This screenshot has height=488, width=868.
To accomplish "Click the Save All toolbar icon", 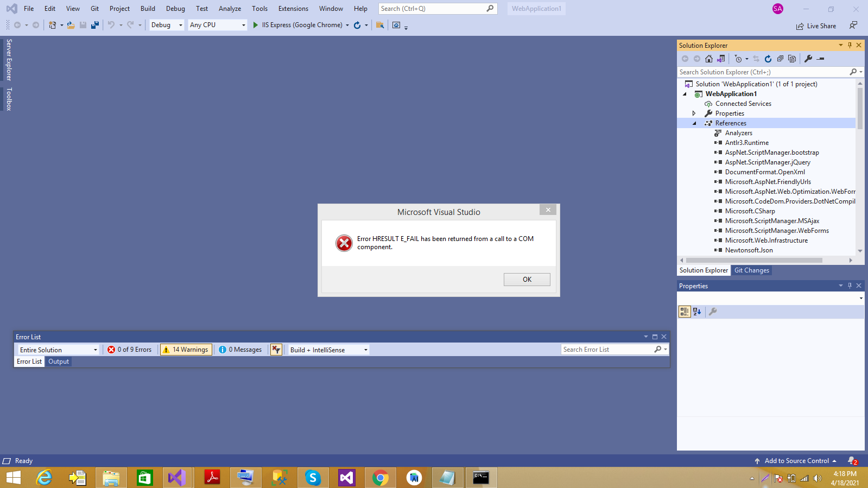I will click(95, 25).
